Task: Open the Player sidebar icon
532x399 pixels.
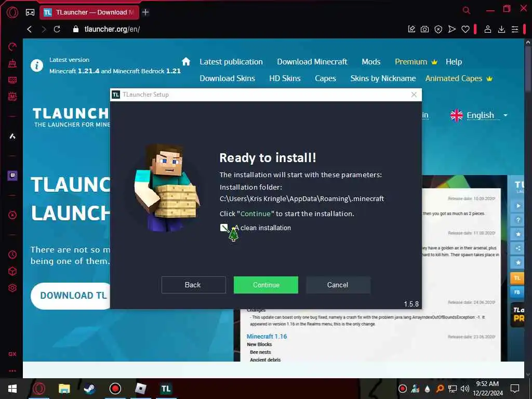Action: [12, 215]
